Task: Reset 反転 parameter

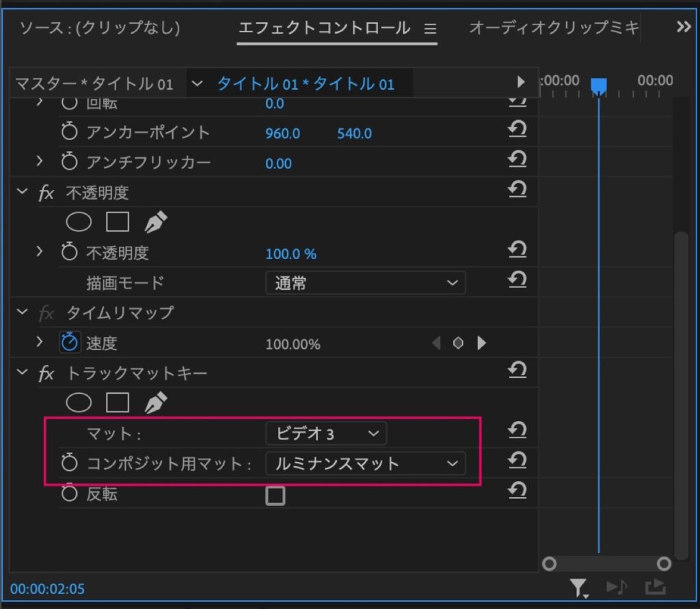Action: (517, 491)
